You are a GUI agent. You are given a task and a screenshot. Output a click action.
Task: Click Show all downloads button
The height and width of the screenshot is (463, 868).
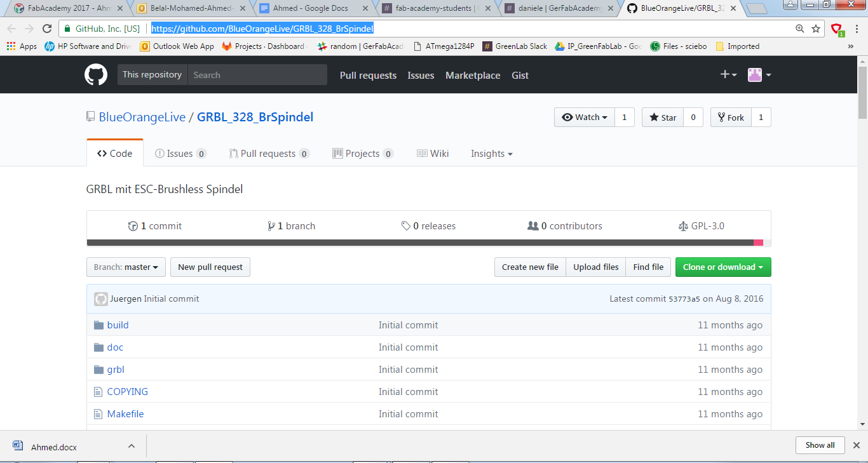point(820,445)
